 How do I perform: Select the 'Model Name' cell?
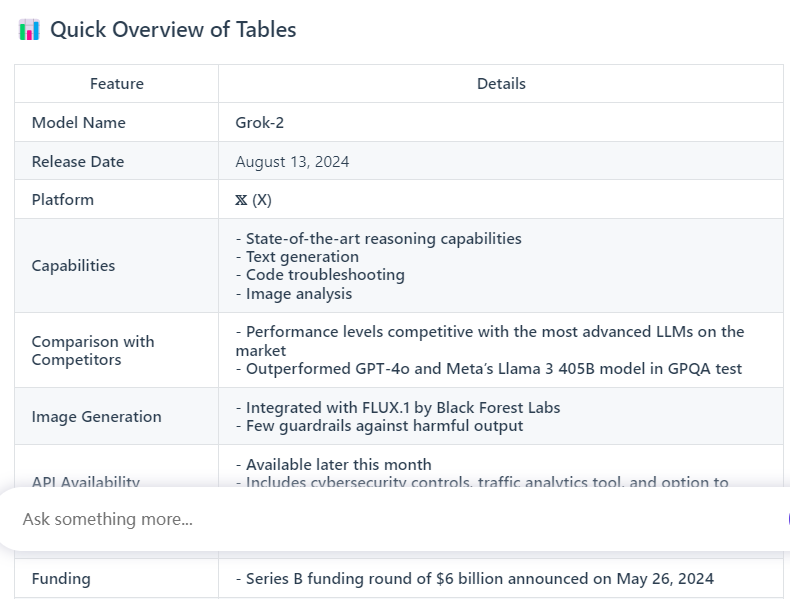pyautogui.click(x=116, y=122)
